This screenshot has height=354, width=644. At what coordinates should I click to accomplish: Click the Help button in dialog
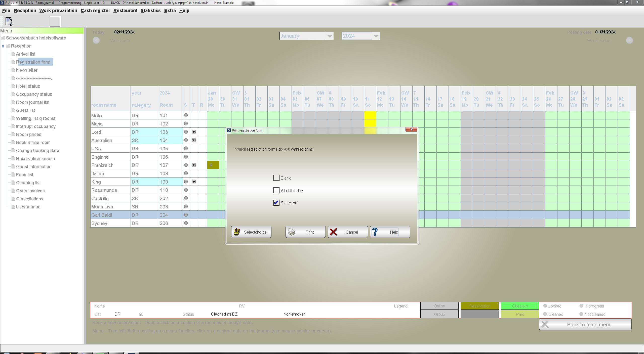point(390,232)
